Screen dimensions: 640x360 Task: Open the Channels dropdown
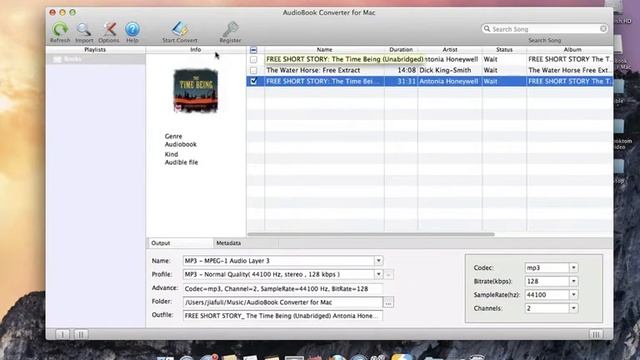click(573, 308)
